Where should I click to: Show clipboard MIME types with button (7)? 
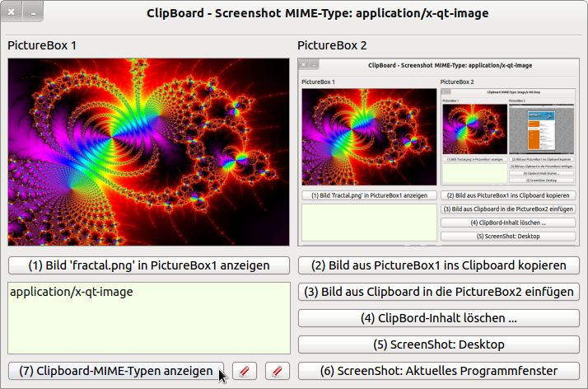pos(116,371)
